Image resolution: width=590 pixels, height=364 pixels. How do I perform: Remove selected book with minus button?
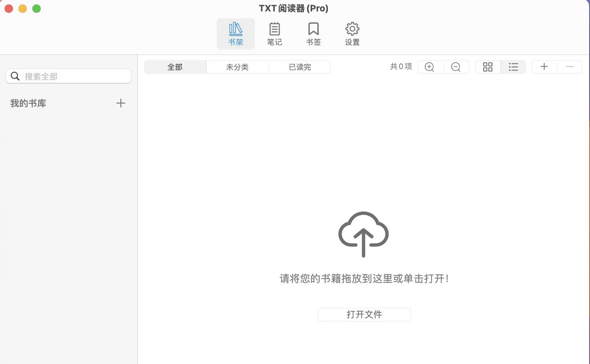[x=570, y=67]
